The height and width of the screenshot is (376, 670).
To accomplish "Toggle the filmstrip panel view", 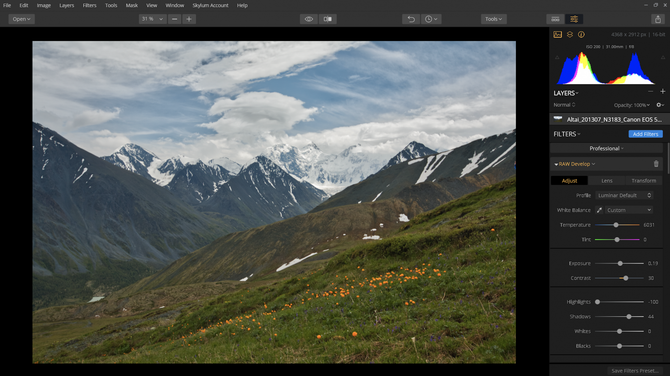I will [x=555, y=19].
